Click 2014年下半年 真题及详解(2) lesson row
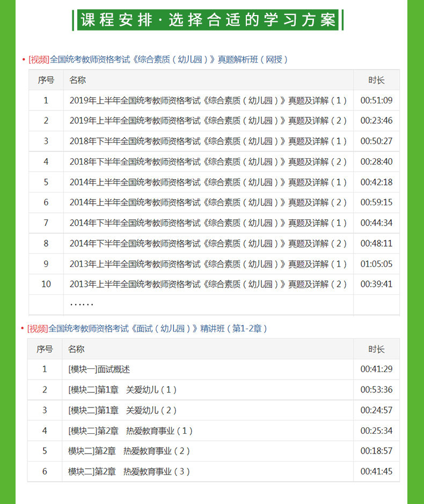Screen dimensions: 424x504 (208, 243)
